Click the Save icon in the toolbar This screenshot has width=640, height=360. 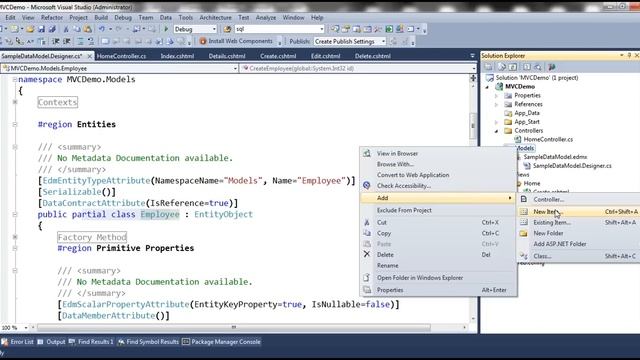(41, 29)
